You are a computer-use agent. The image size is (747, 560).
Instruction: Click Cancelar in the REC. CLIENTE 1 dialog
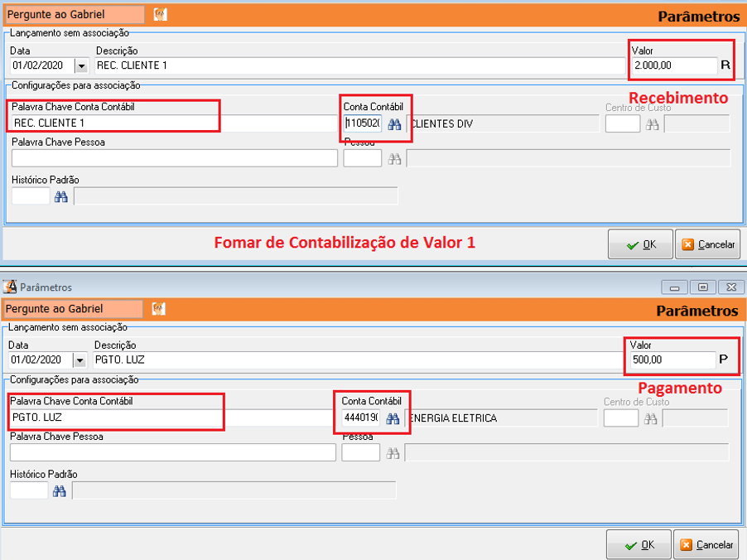click(707, 244)
